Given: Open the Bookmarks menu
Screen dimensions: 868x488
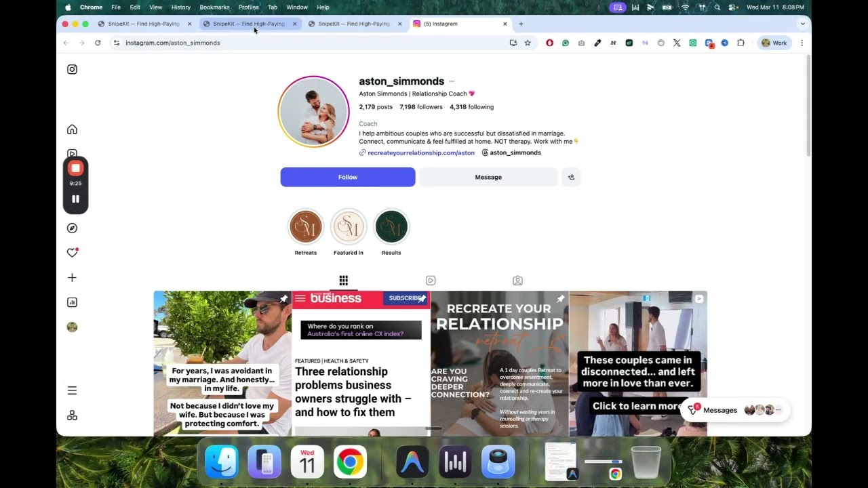Looking at the screenshot, I should (214, 7).
